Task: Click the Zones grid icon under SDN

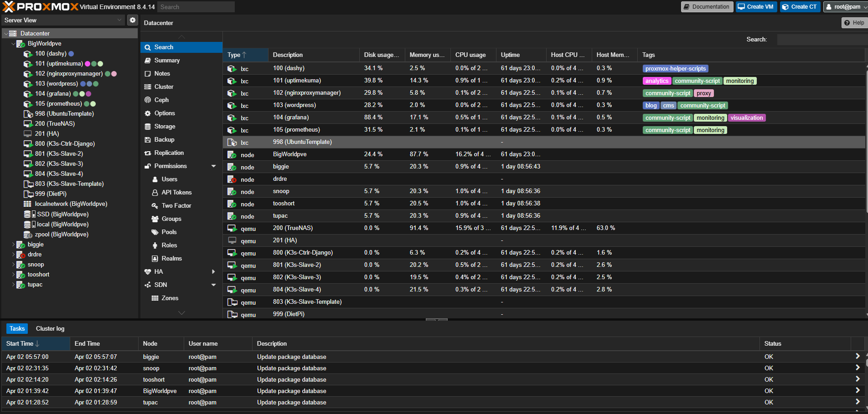Action: (x=155, y=298)
